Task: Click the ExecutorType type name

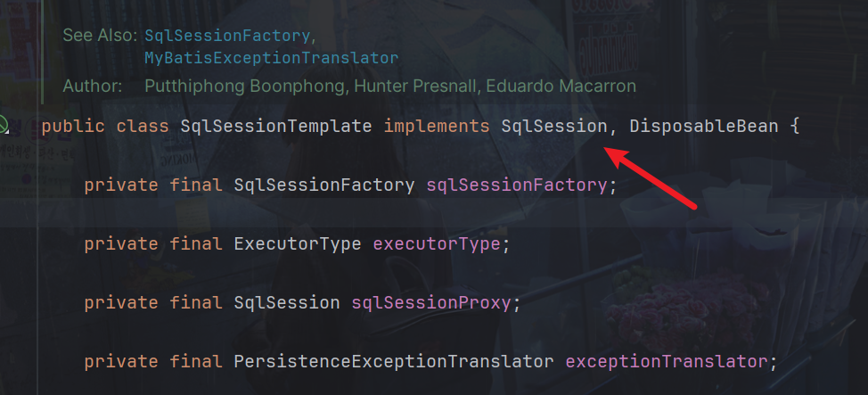Action: click(298, 243)
